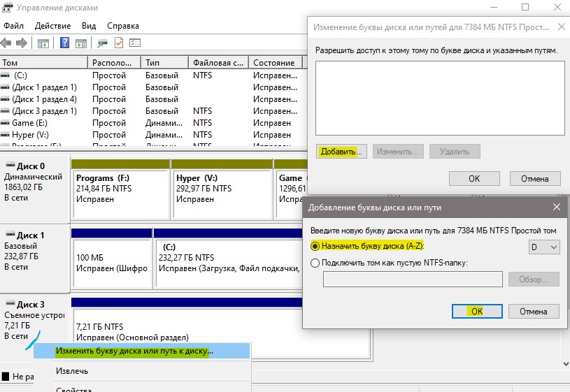Click the Forward arrow in the toolbar
Screen dimensions: 570x392
[x=22, y=43]
